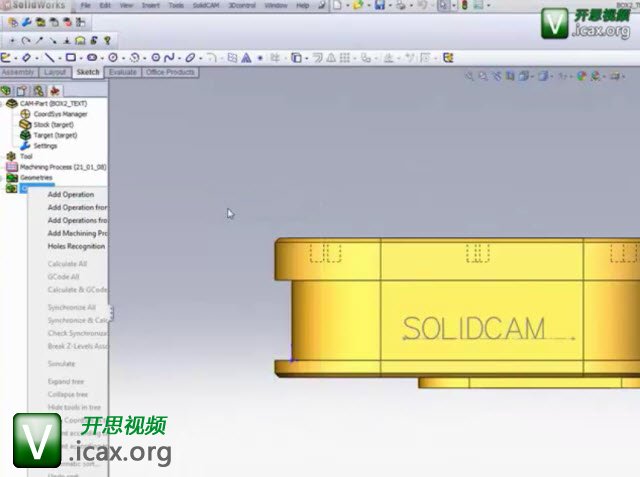Image resolution: width=640 pixels, height=477 pixels.
Task: Click the Sketch tool icon
Action: (6, 58)
